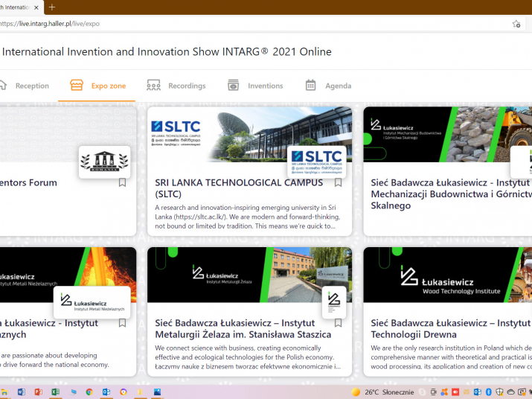Switch to the Agenda tab

point(328,86)
